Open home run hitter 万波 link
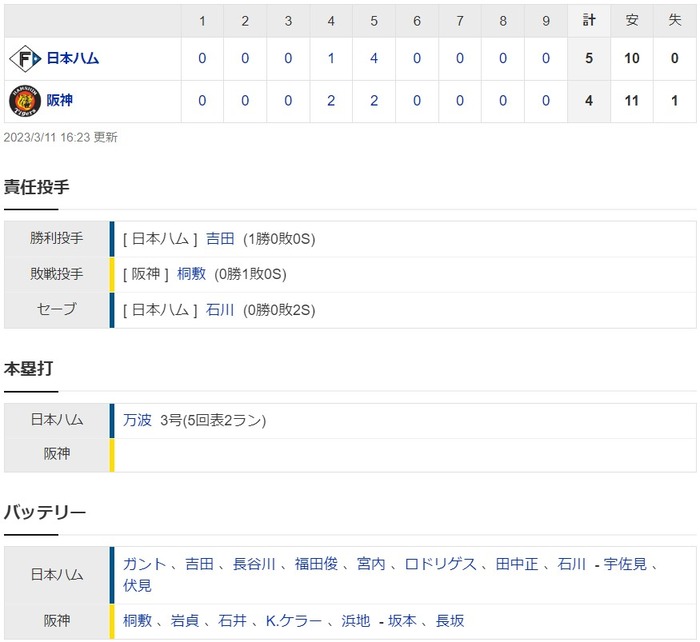 click(x=137, y=420)
